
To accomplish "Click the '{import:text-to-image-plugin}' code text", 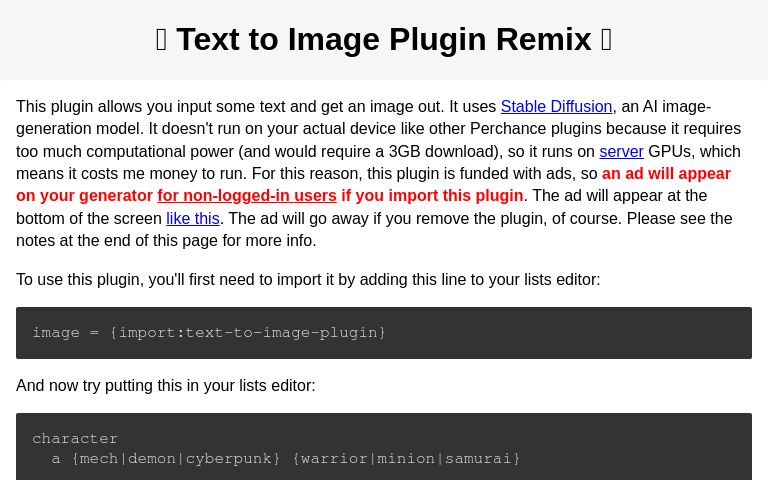I will click(x=248, y=333).
